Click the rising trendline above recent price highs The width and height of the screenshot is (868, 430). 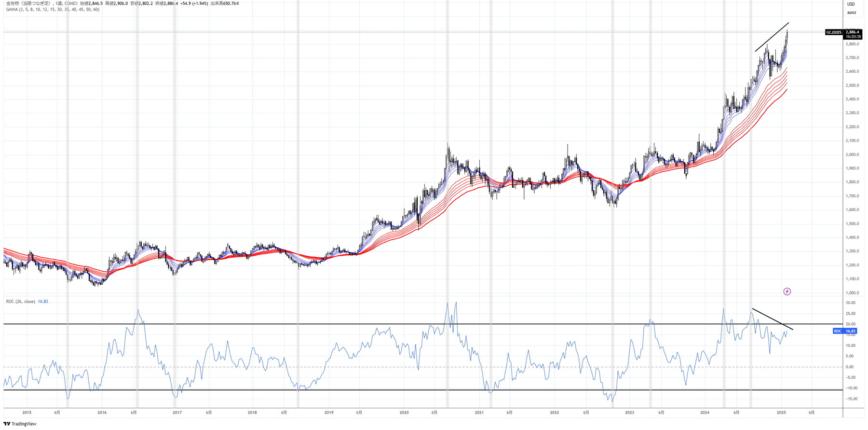coord(772,37)
